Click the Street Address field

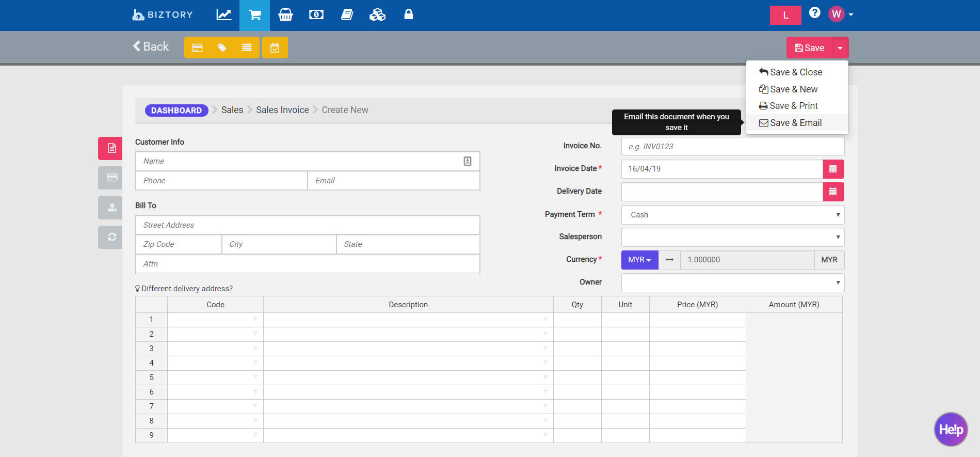point(308,225)
